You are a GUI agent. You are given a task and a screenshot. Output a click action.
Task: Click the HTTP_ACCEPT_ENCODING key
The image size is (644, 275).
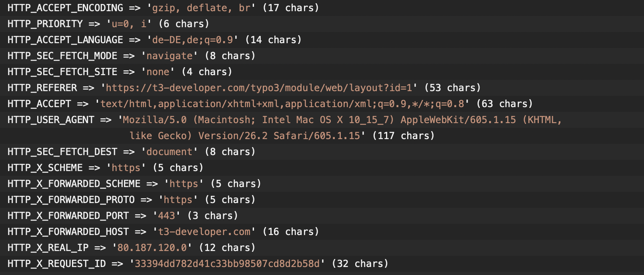coord(65,8)
